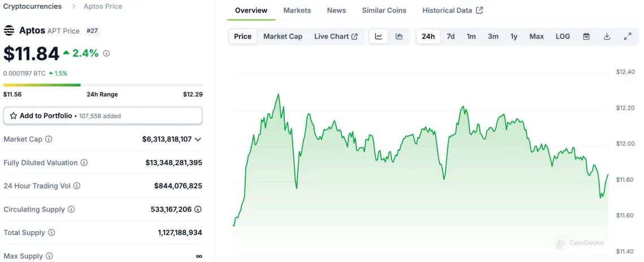Switch to the Similar Coins tab
This screenshot has width=644, height=262.
click(384, 10)
